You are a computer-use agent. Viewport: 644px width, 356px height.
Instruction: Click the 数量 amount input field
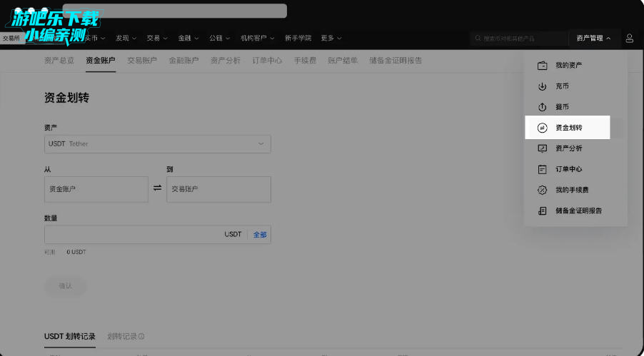132,235
